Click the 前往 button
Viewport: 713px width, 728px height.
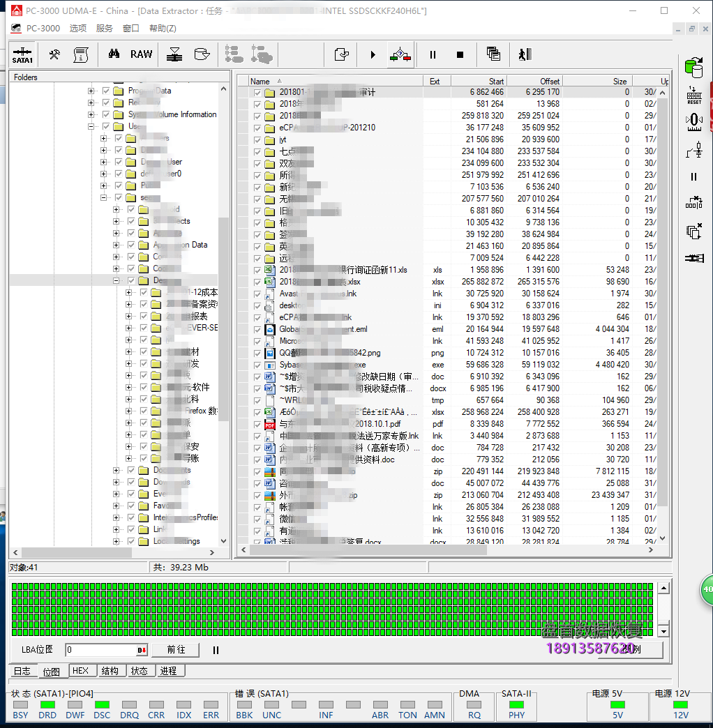(177, 650)
